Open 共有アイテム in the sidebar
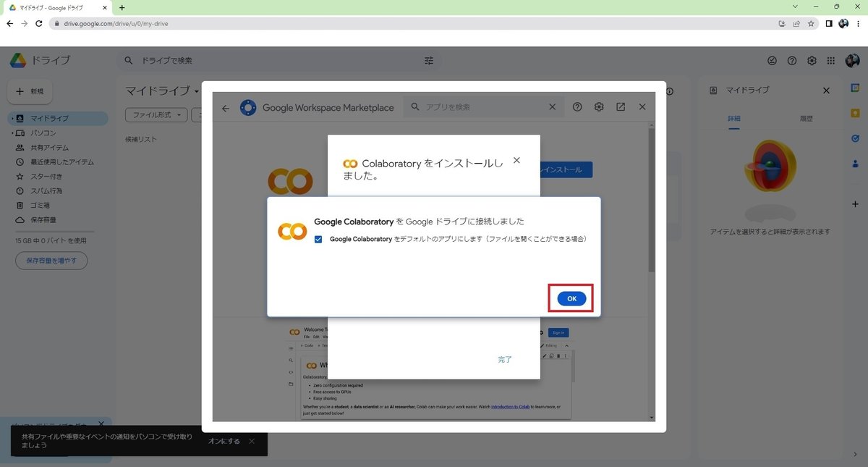Image resolution: width=868 pixels, height=467 pixels. [57, 148]
